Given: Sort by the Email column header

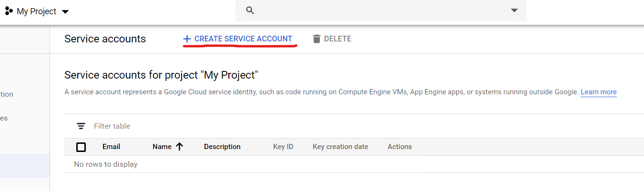Looking at the screenshot, I should (111, 147).
